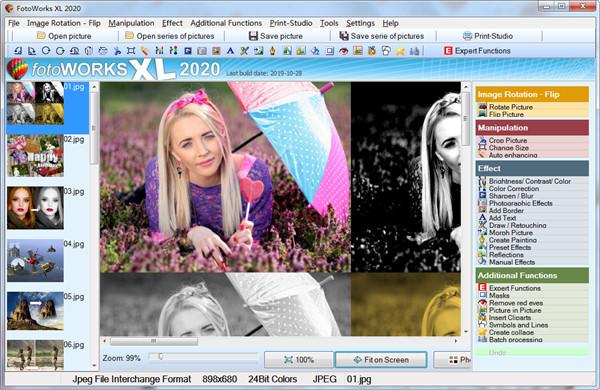
Task: Click Rotate Picture in the side panel
Action: pyautogui.click(x=510, y=107)
